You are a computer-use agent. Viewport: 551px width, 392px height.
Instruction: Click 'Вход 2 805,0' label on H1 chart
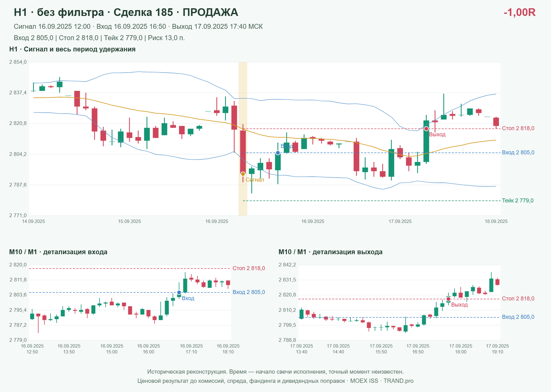point(518,153)
